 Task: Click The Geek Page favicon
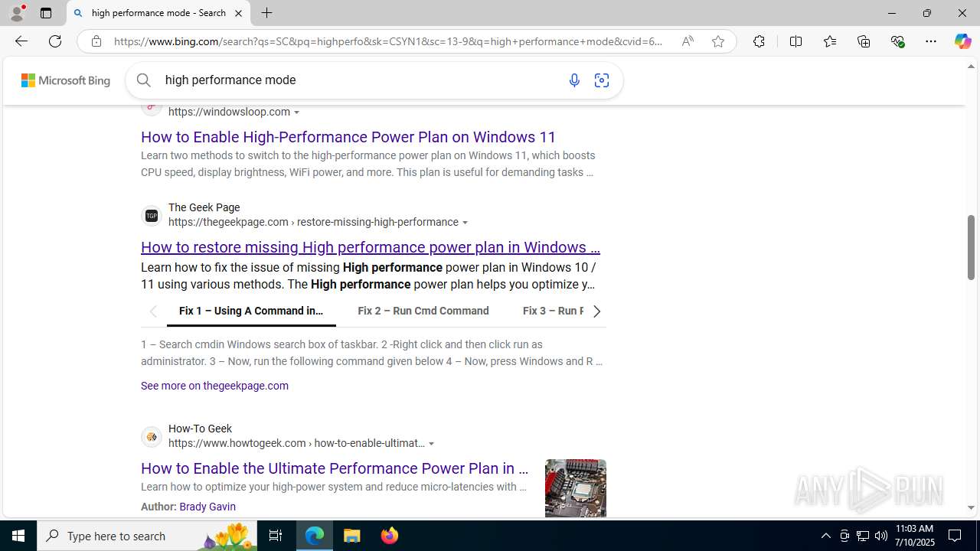(x=152, y=216)
